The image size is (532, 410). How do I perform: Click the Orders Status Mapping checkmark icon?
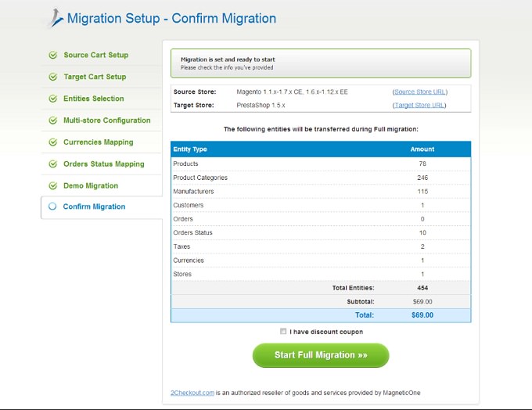(53, 164)
